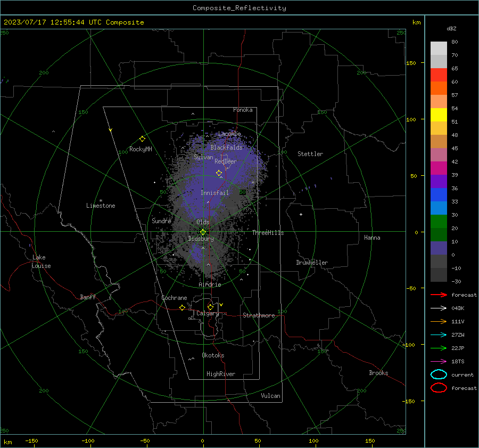Click the Sylvan map label
Image resolution: width=479 pixels, height=448 pixels.
coord(203,157)
